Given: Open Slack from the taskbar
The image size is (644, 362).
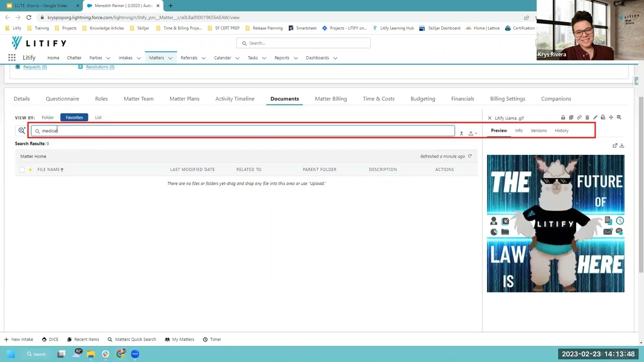Looking at the screenshot, I should [106, 354].
